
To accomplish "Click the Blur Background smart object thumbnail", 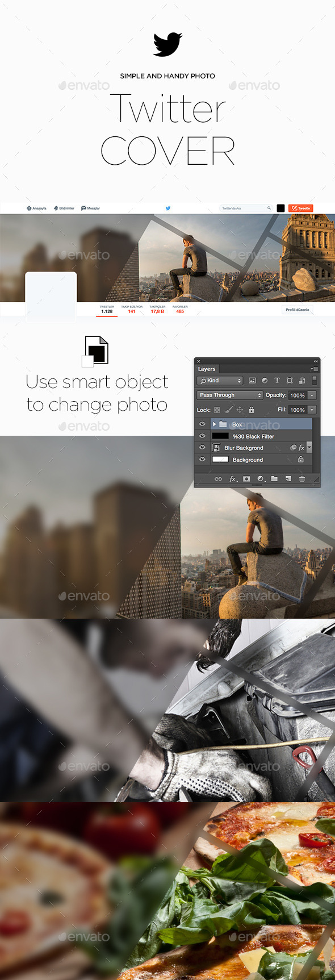I will point(216,448).
